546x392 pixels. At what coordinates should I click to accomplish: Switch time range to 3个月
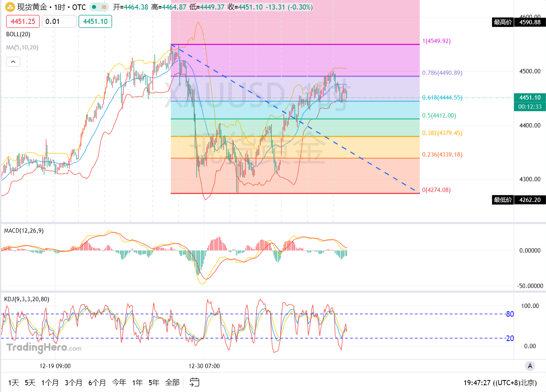click(x=73, y=383)
